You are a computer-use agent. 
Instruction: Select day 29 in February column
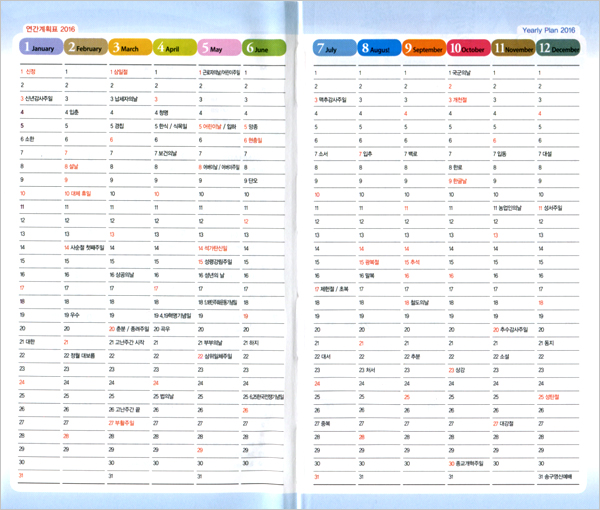click(x=66, y=449)
